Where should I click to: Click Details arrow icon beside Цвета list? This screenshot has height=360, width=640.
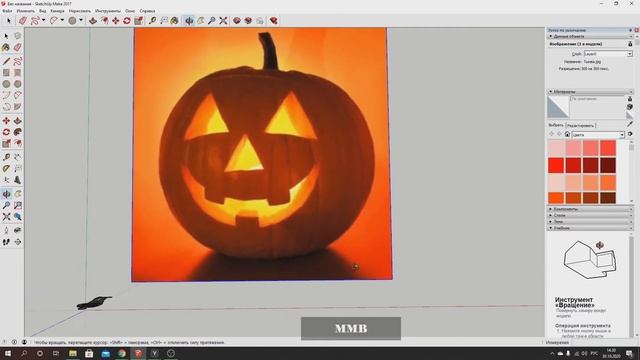point(630,134)
